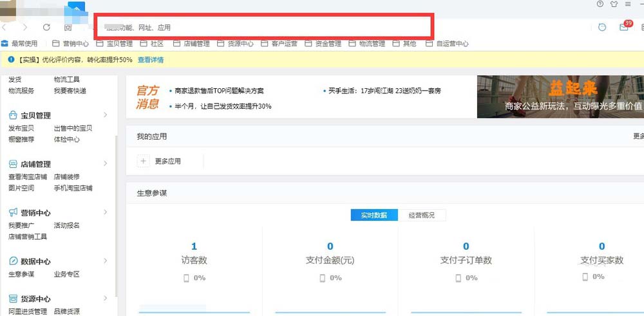644x316 pixels.
Task: Select the 实时数据 tab
Action: (x=374, y=215)
